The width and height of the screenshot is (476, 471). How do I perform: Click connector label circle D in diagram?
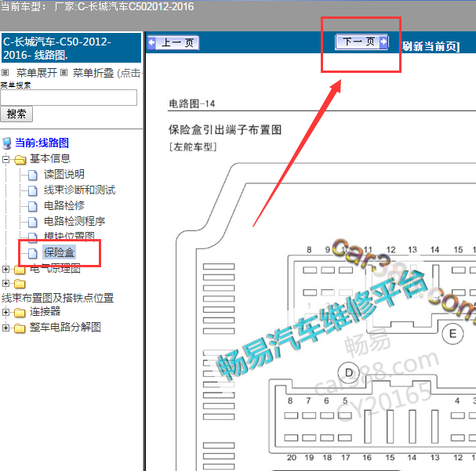point(349,373)
